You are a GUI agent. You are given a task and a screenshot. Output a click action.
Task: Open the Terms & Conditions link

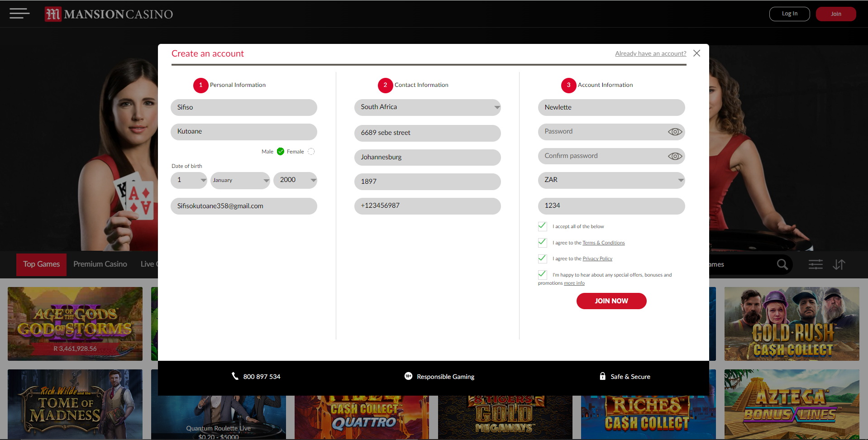pyautogui.click(x=604, y=243)
